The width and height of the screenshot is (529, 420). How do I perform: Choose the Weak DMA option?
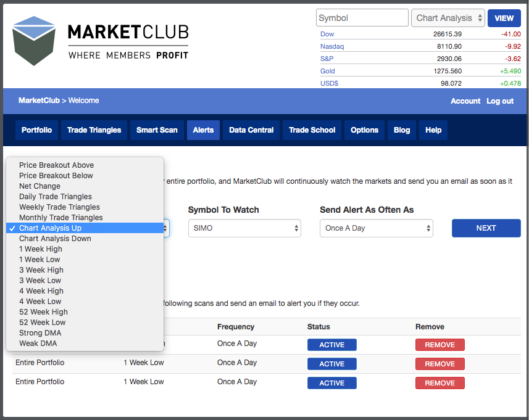tap(85, 343)
